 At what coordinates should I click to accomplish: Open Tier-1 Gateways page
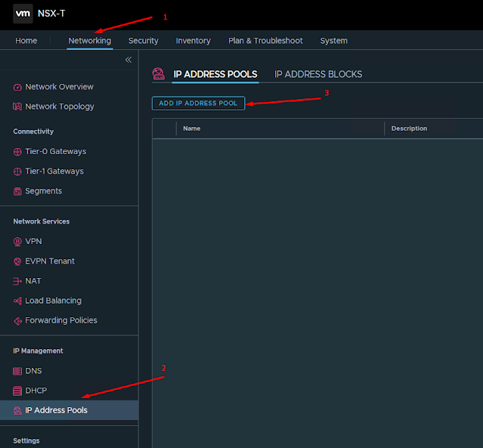coord(54,171)
